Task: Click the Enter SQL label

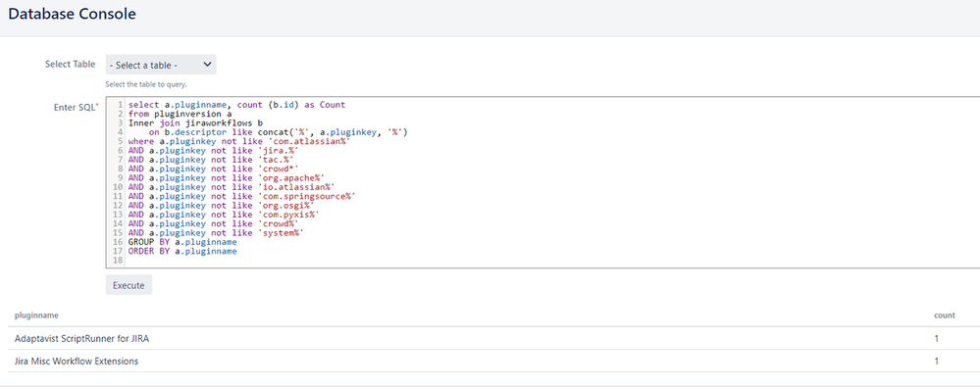Action: pyautogui.click(x=77, y=107)
